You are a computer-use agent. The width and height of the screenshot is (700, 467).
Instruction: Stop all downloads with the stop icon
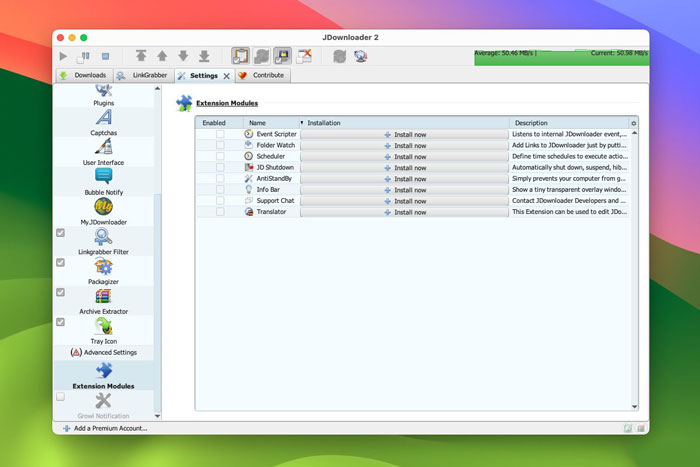105,56
